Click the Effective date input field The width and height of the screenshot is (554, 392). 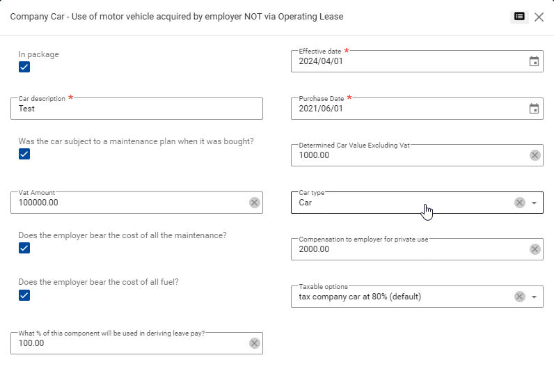[x=407, y=61]
